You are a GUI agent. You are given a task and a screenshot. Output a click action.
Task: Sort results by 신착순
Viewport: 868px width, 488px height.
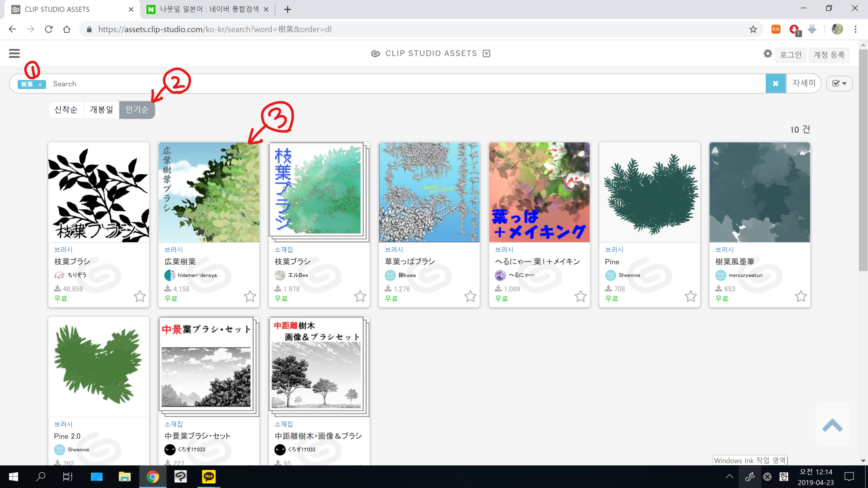66,110
